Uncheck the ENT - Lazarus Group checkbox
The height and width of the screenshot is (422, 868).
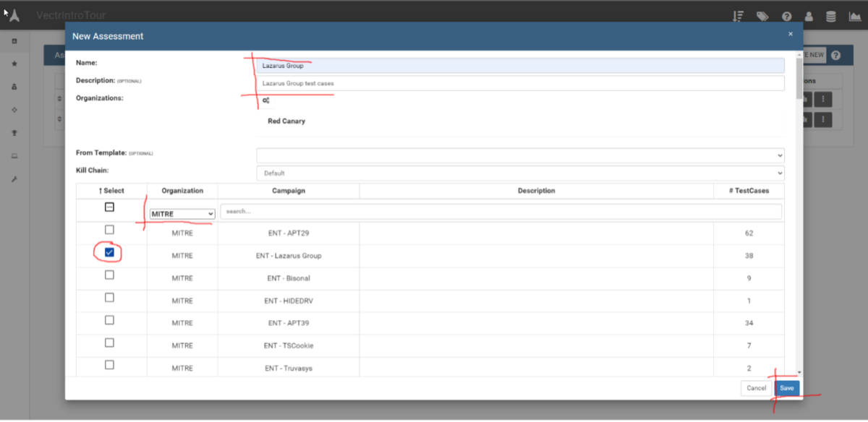click(110, 251)
